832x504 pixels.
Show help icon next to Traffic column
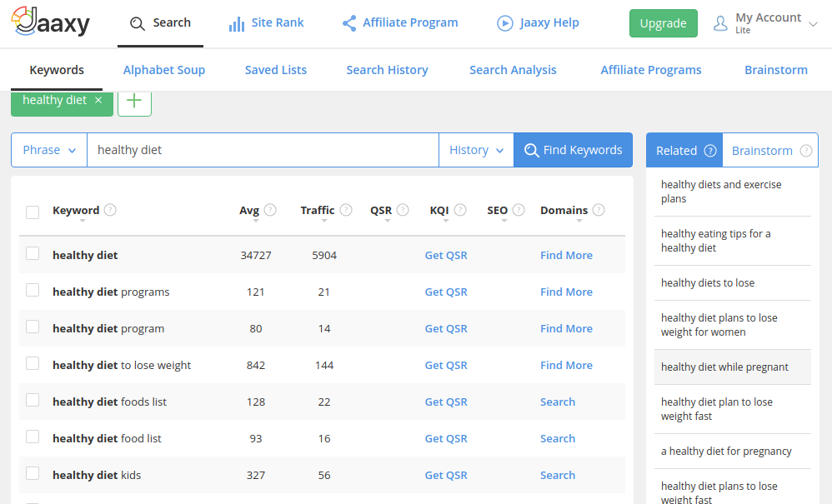coord(346,210)
